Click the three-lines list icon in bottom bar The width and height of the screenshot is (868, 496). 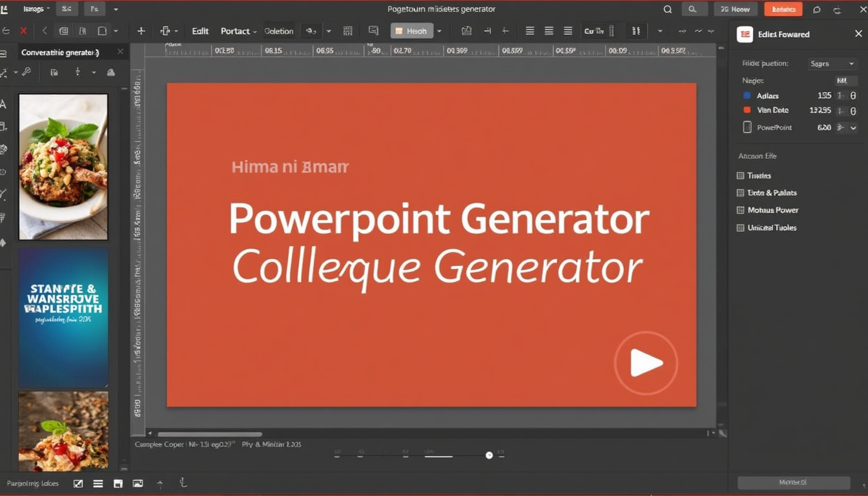pos(98,483)
